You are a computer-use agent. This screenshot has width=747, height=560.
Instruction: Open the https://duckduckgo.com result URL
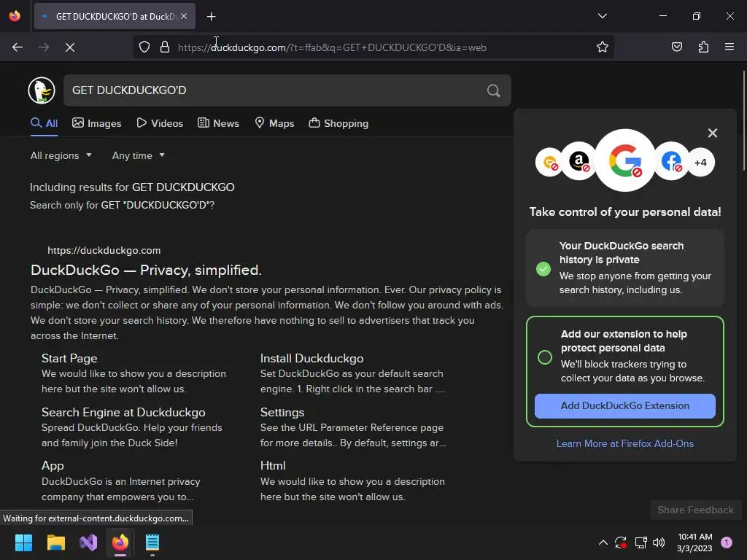click(104, 251)
